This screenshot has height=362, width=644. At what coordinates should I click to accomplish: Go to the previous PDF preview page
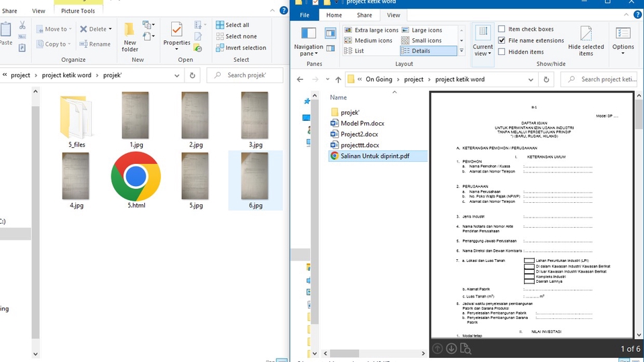pos(437,349)
